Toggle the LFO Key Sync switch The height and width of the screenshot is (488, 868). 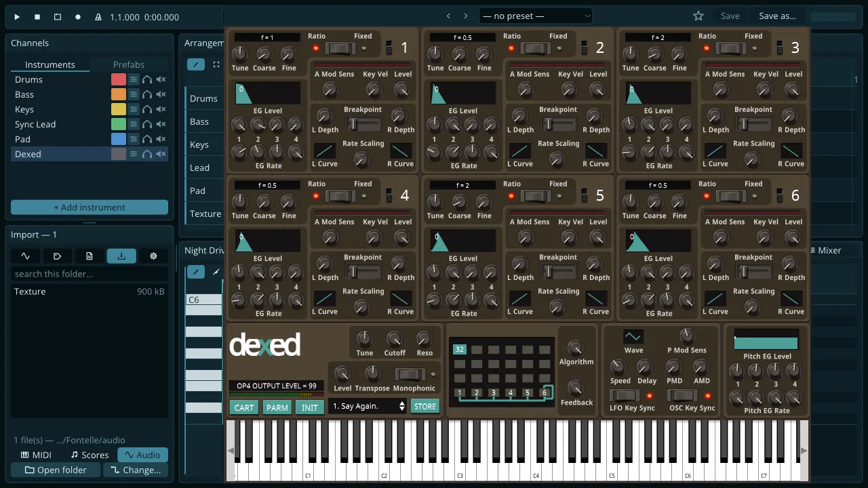[624, 395]
